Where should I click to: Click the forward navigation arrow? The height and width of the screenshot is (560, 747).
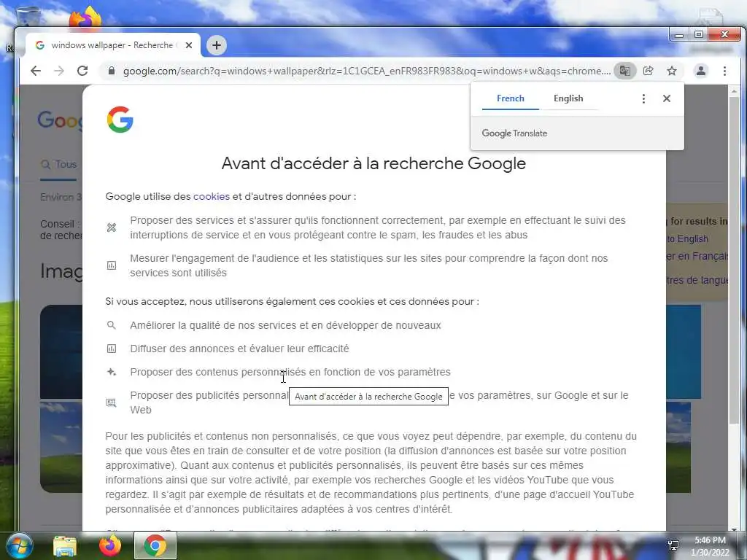coord(58,71)
